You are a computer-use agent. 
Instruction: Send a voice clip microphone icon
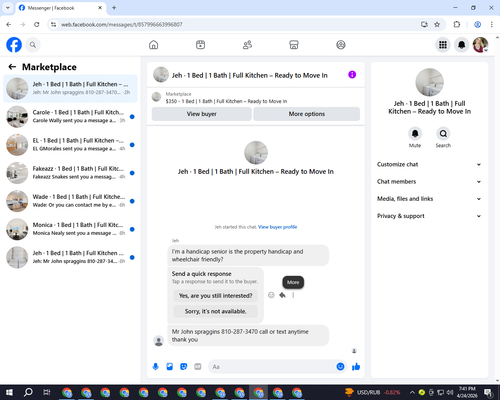(x=156, y=367)
